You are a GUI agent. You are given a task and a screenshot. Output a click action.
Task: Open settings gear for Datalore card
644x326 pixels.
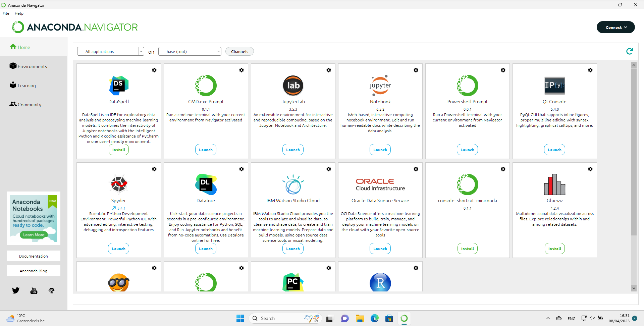pyautogui.click(x=241, y=169)
